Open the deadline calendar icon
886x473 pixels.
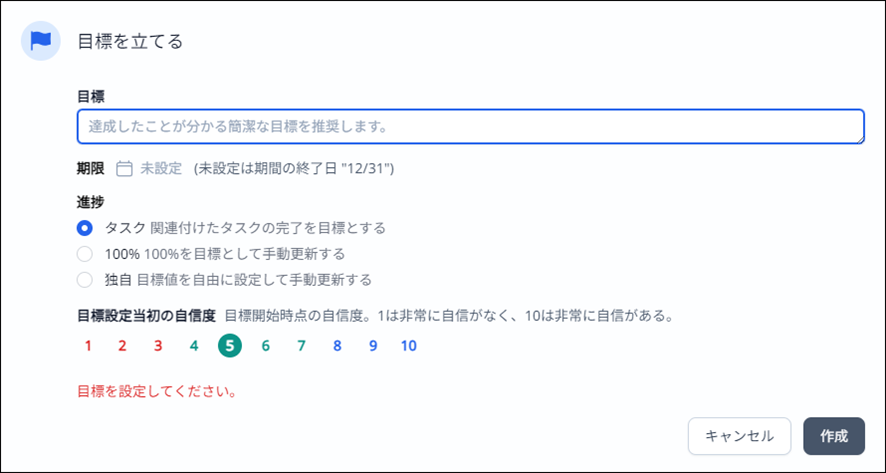pos(124,168)
